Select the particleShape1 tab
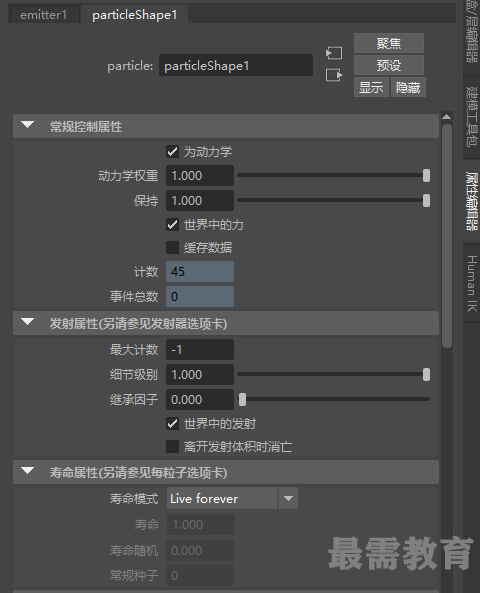This screenshot has height=593, width=480. 135,15
